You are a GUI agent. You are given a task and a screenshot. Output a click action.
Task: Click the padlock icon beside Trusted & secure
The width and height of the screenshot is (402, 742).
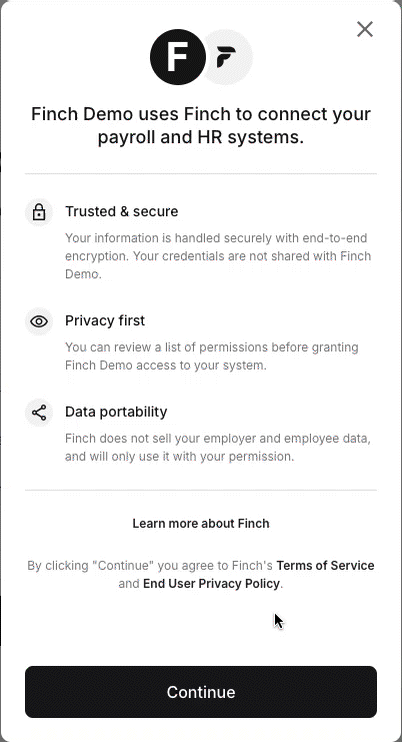pos(39,212)
